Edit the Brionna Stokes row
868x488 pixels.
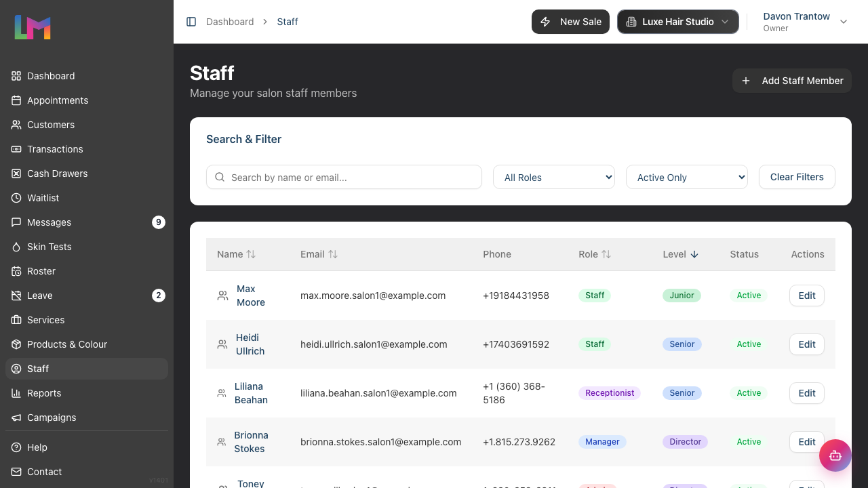(807, 442)
